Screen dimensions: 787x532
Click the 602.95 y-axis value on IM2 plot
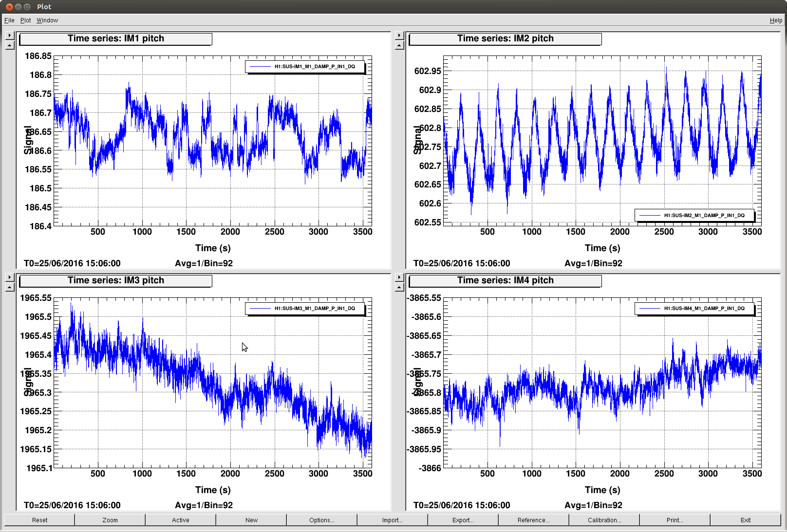[428, 71]
